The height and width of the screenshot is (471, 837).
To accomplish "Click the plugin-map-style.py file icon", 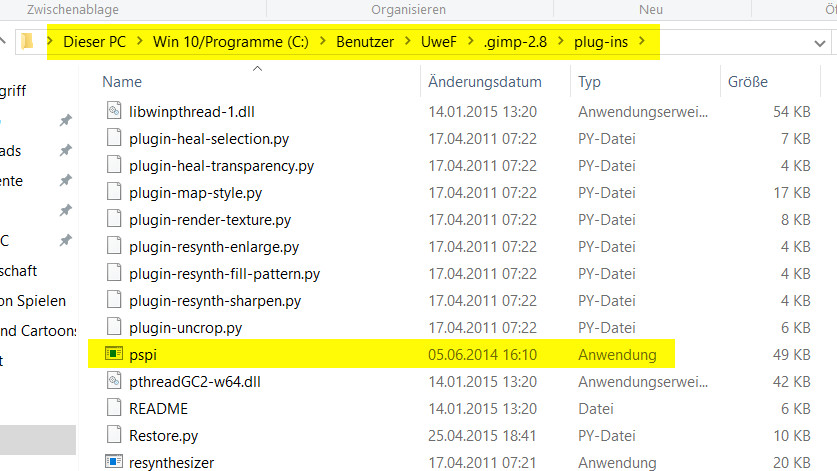I will click(x=114, y=192).
